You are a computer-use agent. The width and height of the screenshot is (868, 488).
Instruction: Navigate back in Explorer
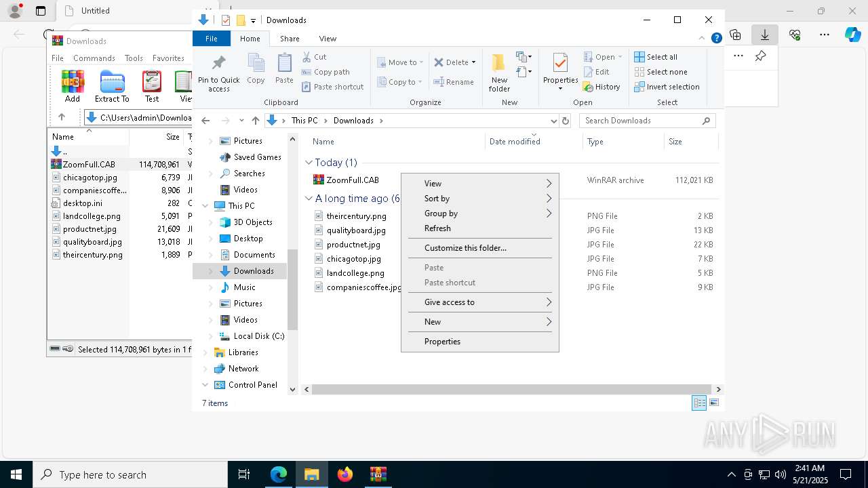205,121
